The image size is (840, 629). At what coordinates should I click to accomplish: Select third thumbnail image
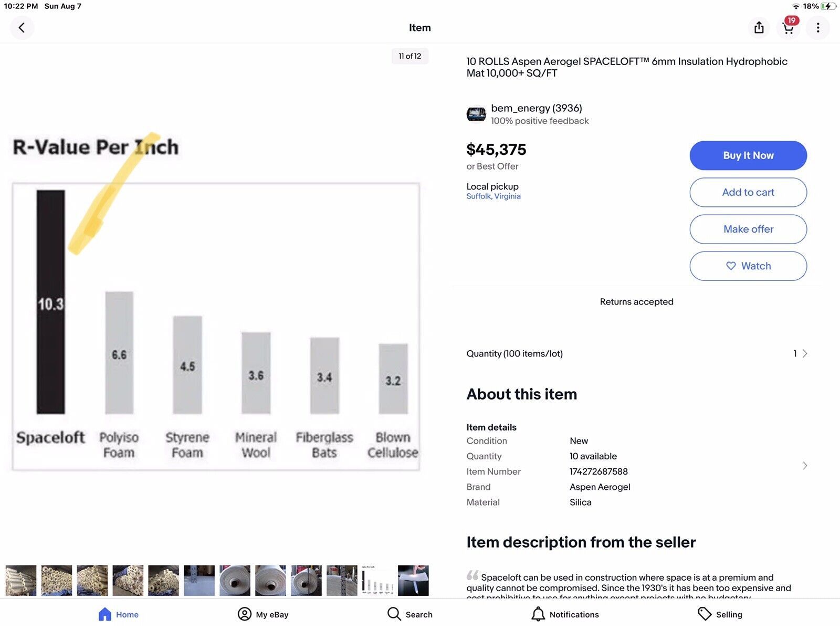pos(92,580)
